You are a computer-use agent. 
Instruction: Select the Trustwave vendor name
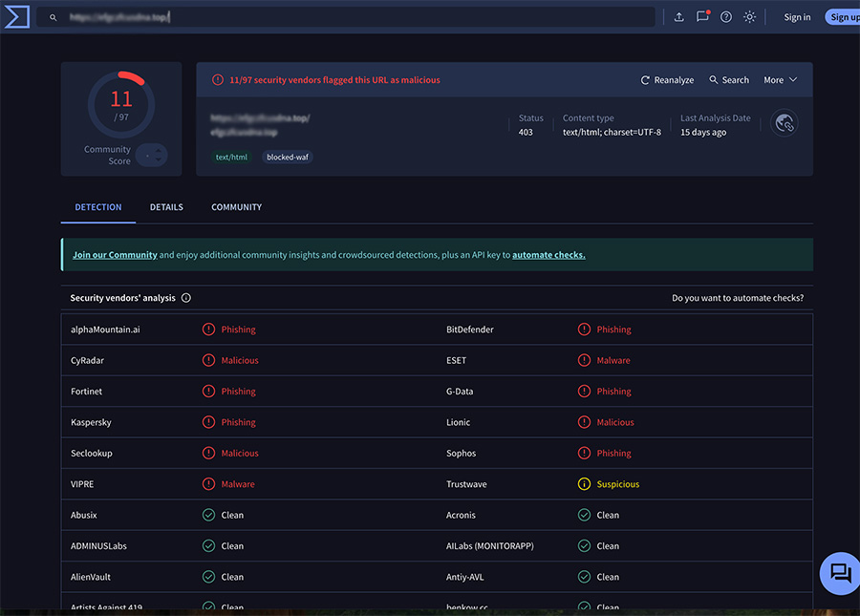(466, 484)
